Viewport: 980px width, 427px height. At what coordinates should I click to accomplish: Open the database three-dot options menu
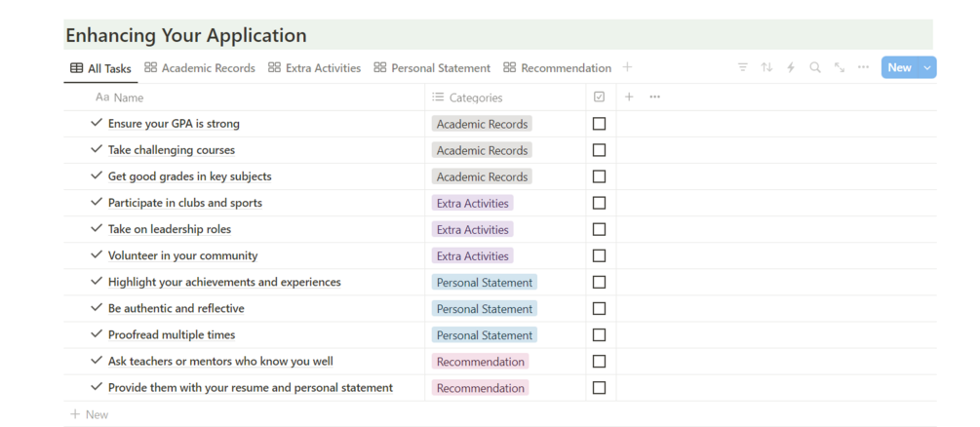(x=863, y=67)
